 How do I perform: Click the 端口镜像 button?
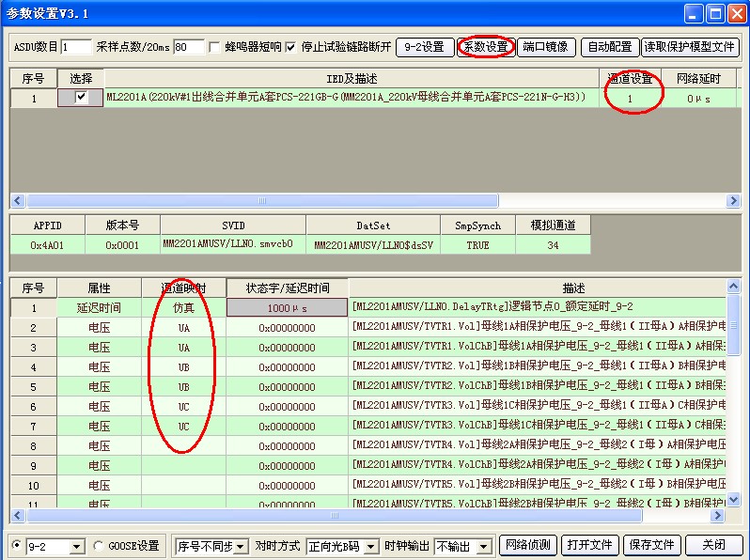(545, 47)
